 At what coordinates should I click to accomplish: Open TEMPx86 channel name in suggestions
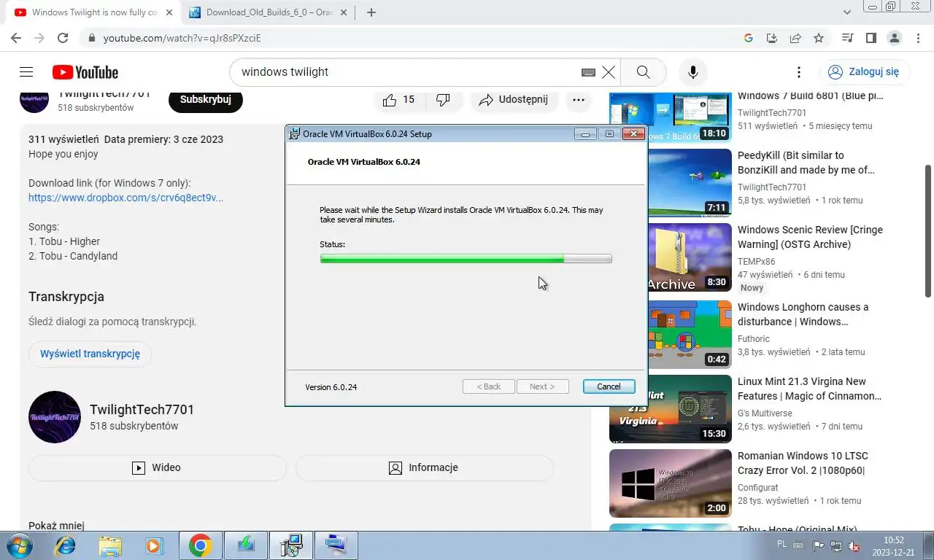pos(756,261)
